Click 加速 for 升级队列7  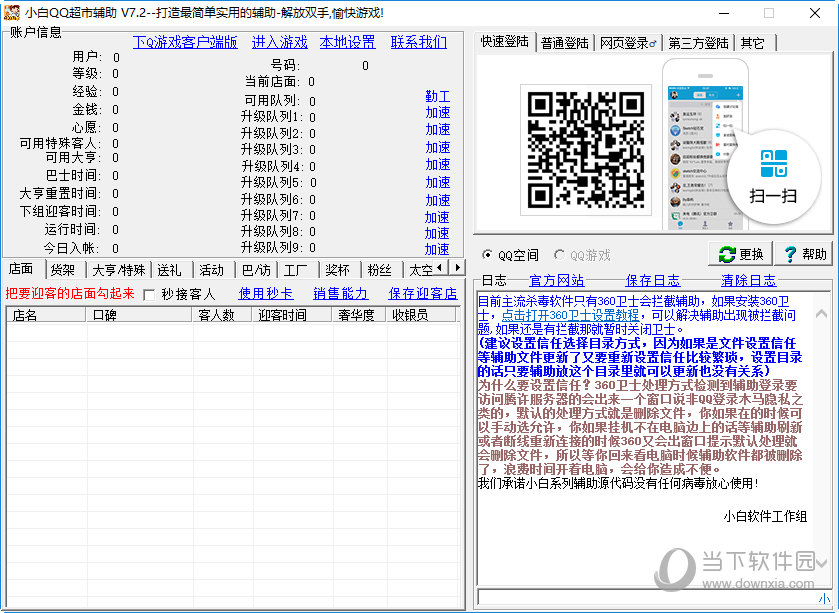tap(437, 217)
